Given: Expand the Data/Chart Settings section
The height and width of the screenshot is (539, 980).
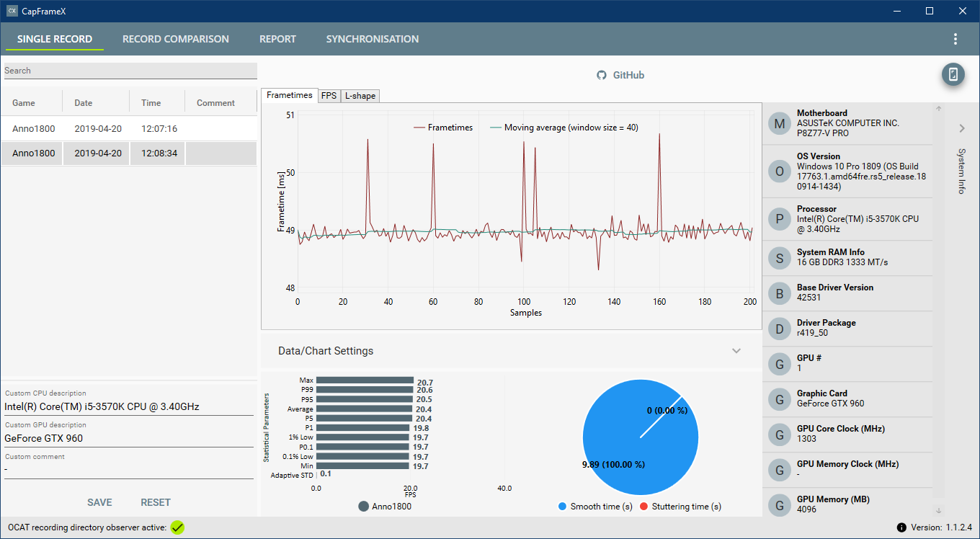Looking at the screenshot, I should coord(736,351).
